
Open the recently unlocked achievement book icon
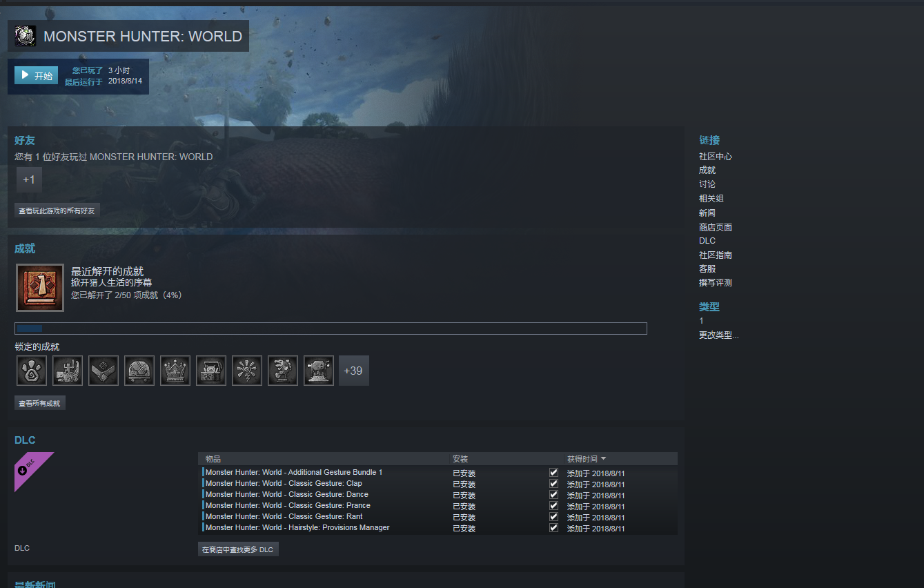(x=40, y=288)
